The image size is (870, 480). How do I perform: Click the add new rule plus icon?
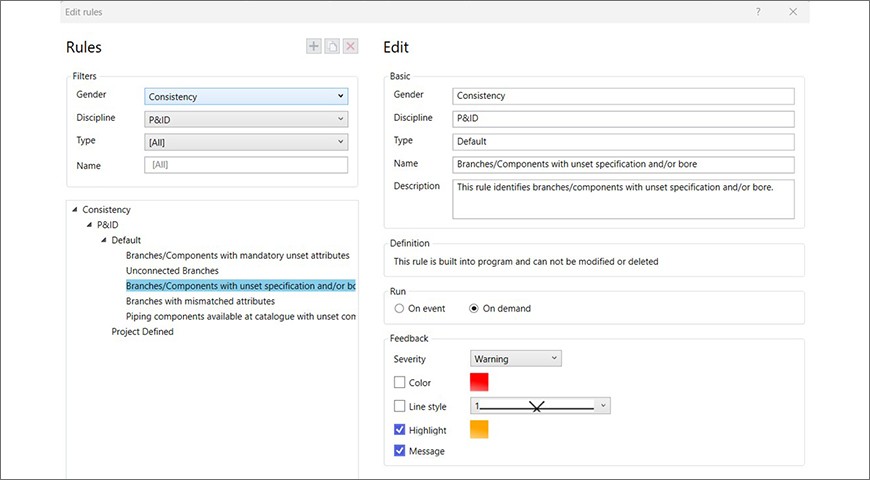click(x=315, y=47)
